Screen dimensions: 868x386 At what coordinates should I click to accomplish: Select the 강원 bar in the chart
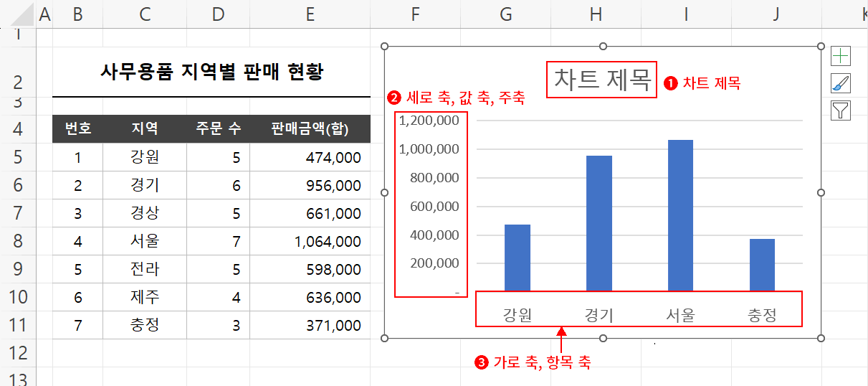click(518, 258)
